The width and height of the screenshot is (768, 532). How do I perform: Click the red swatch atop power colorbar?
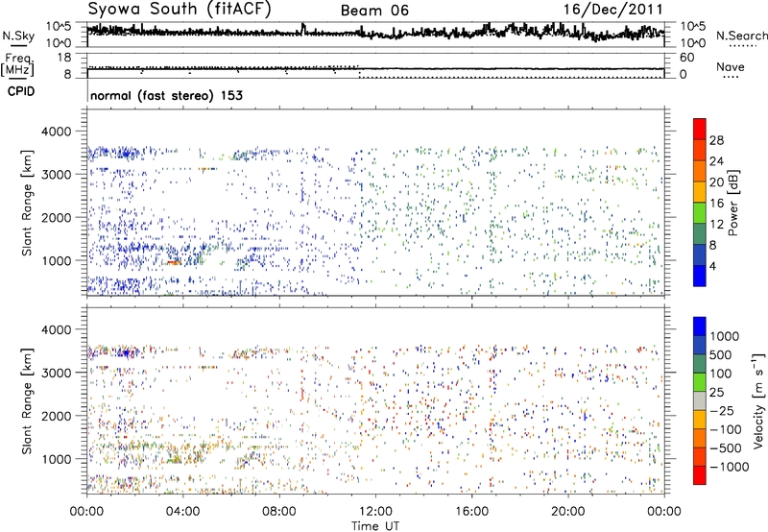pyautogui.click(x=700, y=129)
